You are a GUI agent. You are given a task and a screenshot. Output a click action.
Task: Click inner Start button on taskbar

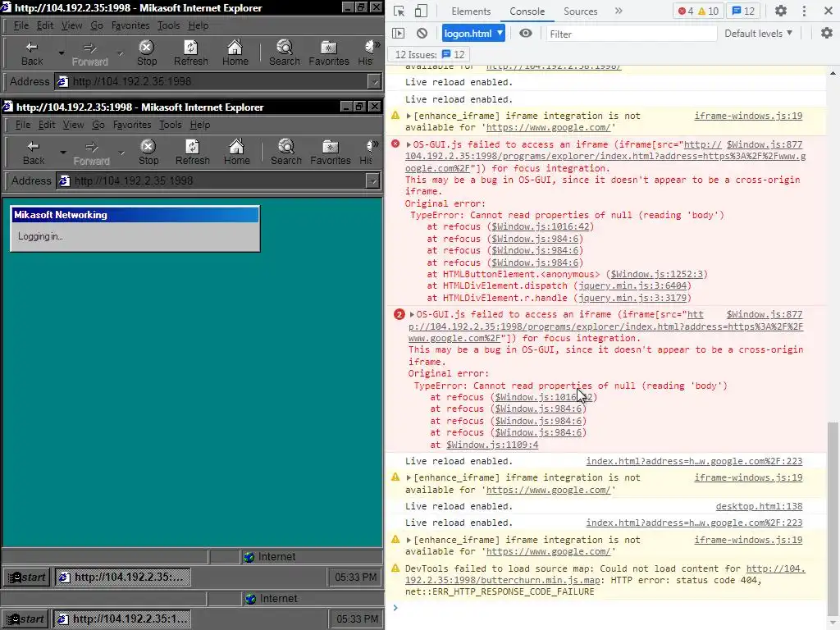pyautogui.click(x=27, y=577)
